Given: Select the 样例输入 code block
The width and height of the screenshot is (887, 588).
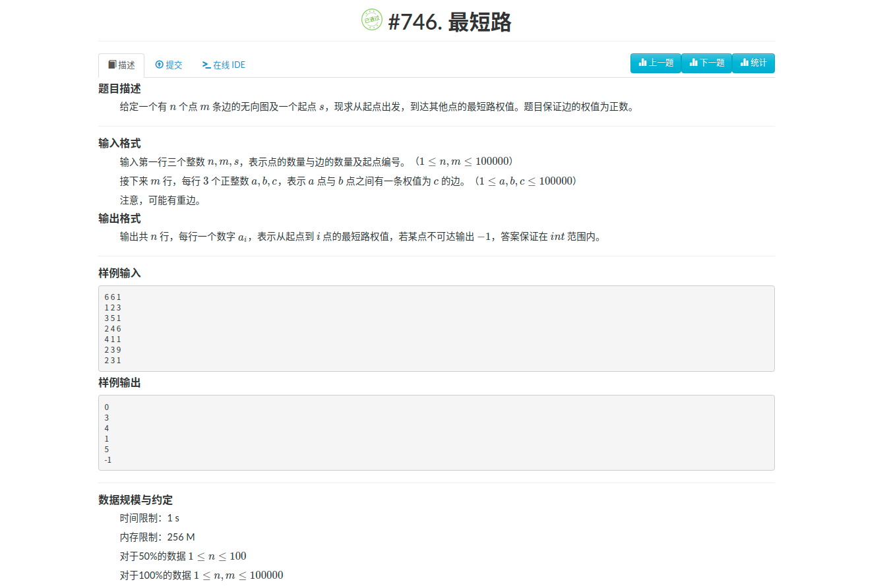Looking at the screenshot, I should [x=436, y=328].
